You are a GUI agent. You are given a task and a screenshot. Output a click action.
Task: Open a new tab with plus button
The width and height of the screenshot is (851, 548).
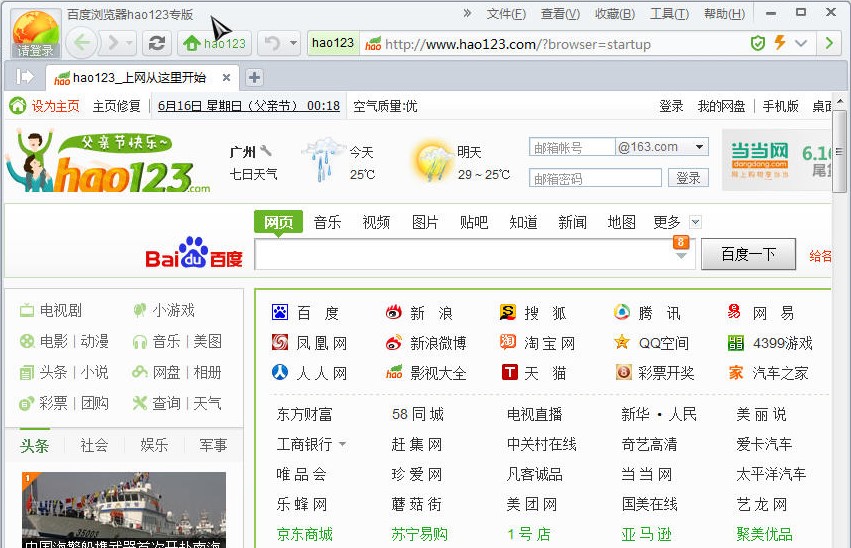click(x=254, y=78)
